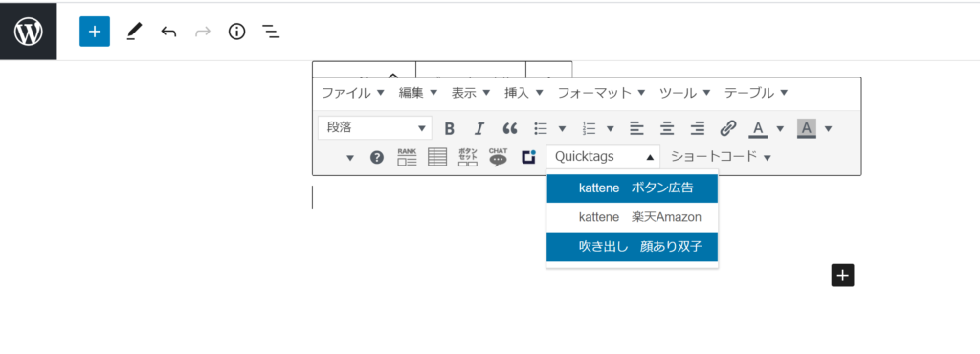This screenshot has width=980, height=354.
Task: Open the list view outline icon
Action: tap(271, 32)
